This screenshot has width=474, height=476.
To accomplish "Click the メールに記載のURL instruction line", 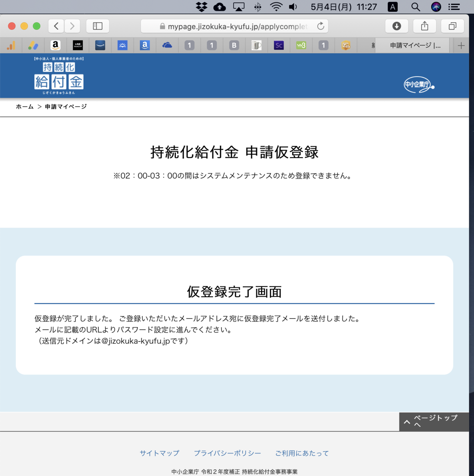I will click(134, 330).
